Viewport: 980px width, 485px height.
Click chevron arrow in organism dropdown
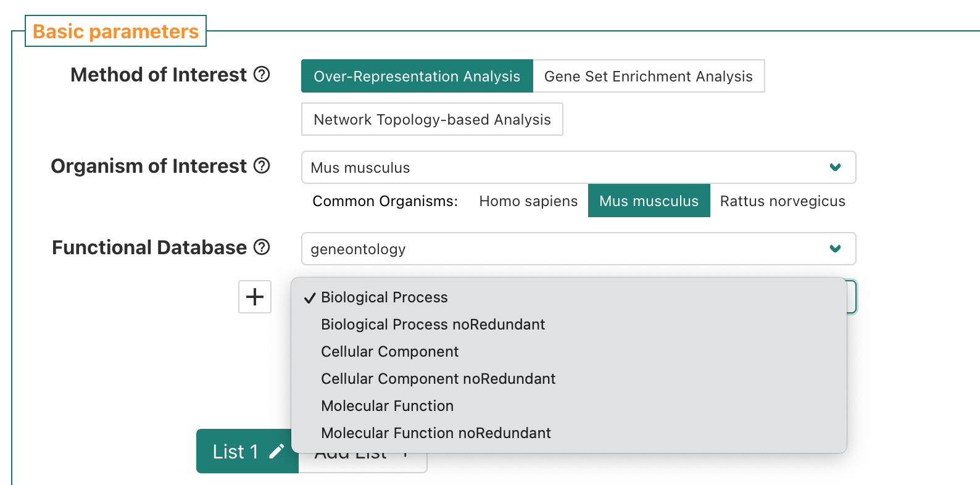(835, 167)
